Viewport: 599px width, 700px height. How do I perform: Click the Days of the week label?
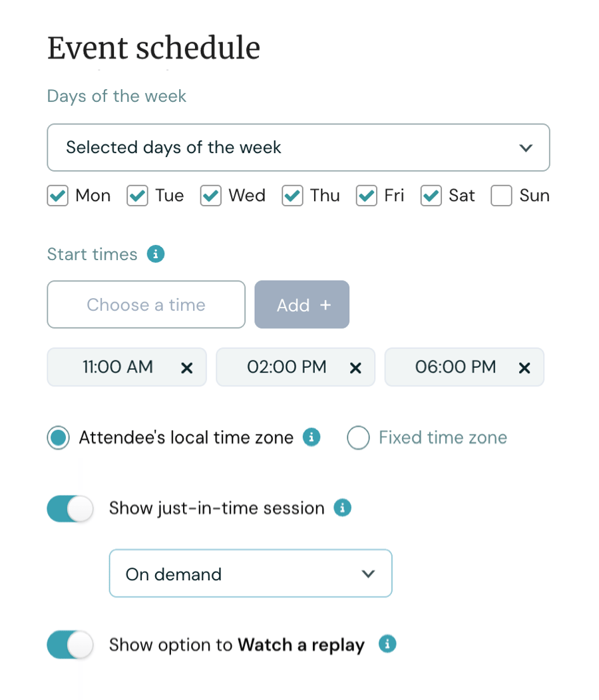pyautogui.click(x=116, y=96)
